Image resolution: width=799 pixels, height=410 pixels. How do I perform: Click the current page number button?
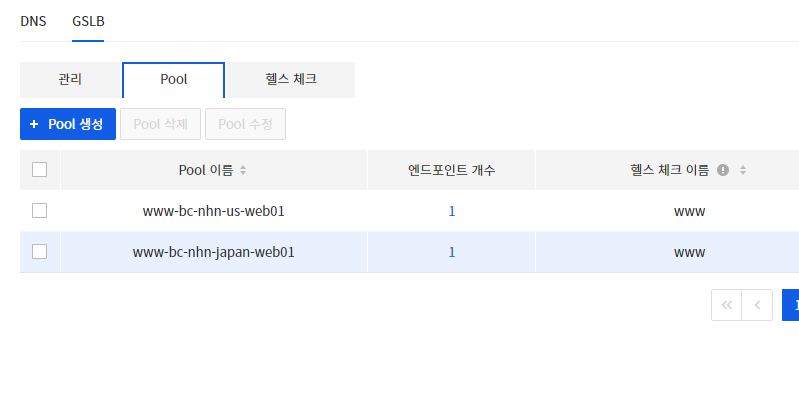(x=791, y=305)
